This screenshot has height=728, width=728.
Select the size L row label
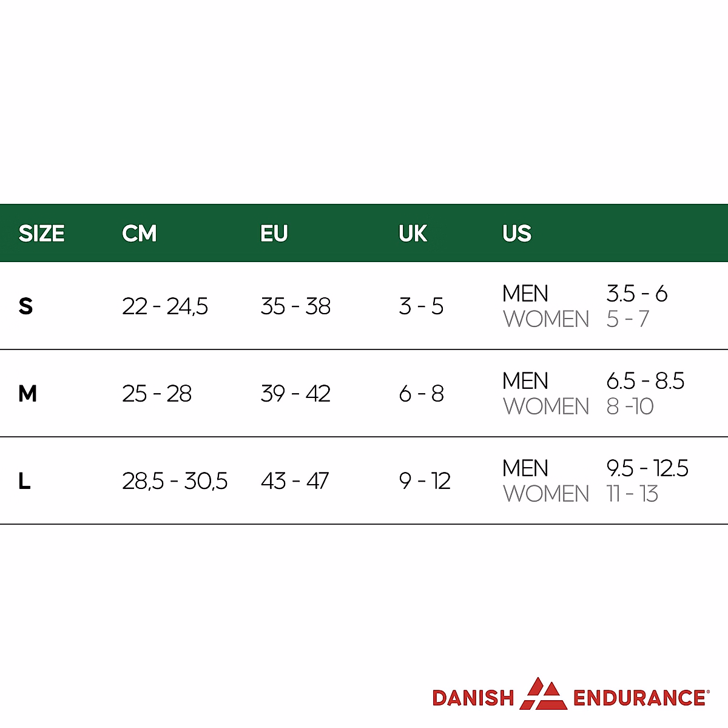click(x=24, y=481)
